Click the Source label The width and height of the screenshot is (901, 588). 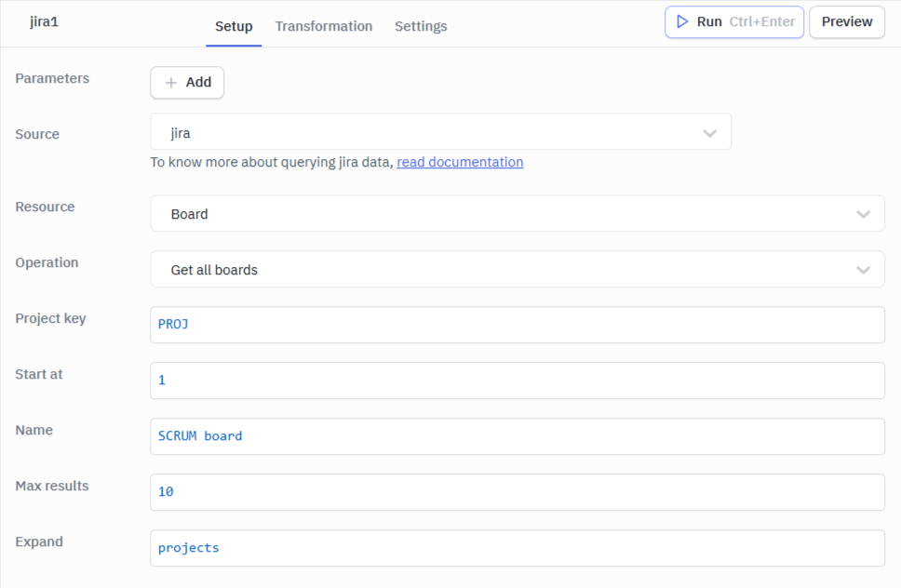point(37,134)
